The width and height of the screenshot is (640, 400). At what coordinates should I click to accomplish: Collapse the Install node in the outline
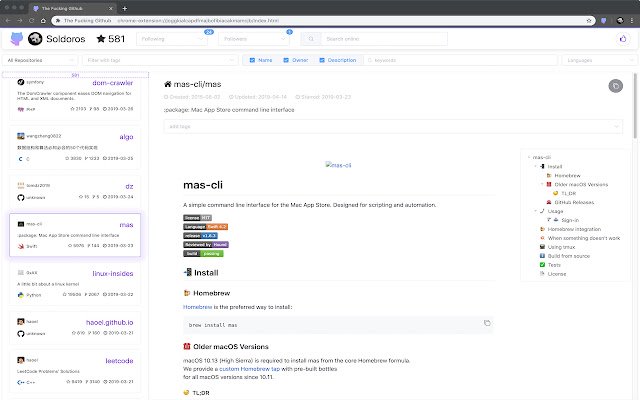click(536, 167)
